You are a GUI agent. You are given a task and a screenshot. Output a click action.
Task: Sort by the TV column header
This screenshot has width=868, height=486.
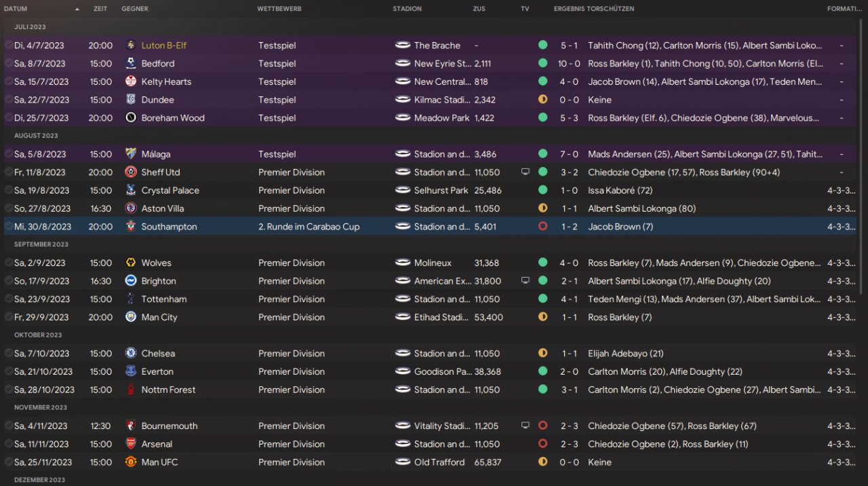tap(525, 9)
